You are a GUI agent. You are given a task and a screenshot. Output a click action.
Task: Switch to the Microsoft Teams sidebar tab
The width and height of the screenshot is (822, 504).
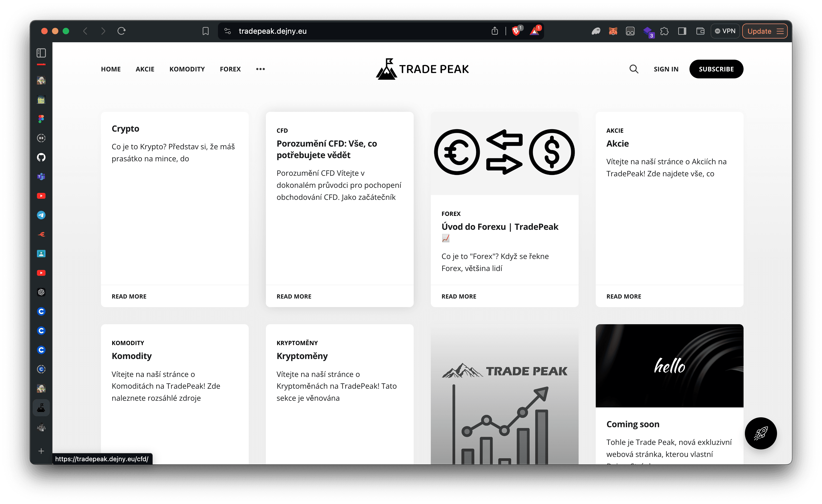(41, 176)
